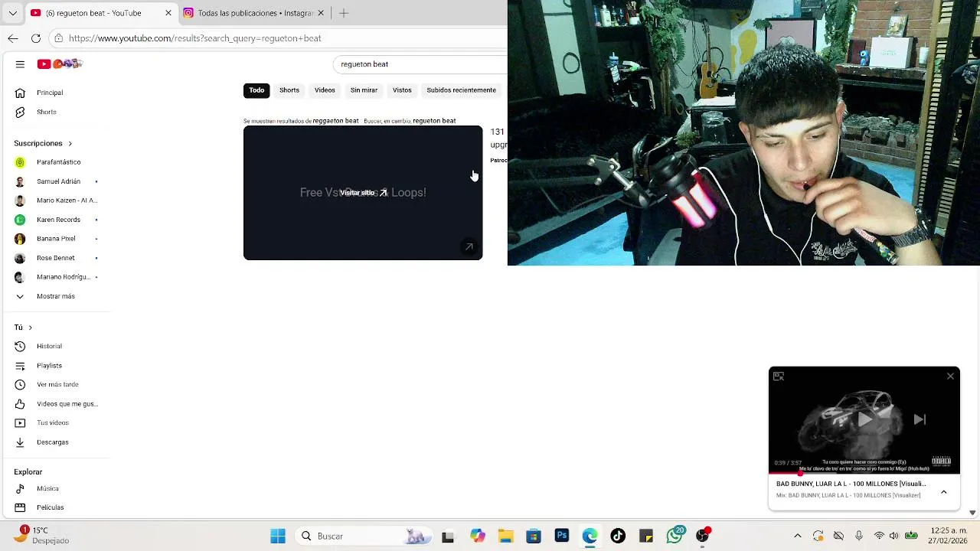The height and width of the screenshot is (551, 980).
Task: Open the ad thumbnail Free Vst Loops
Action: 363,193
